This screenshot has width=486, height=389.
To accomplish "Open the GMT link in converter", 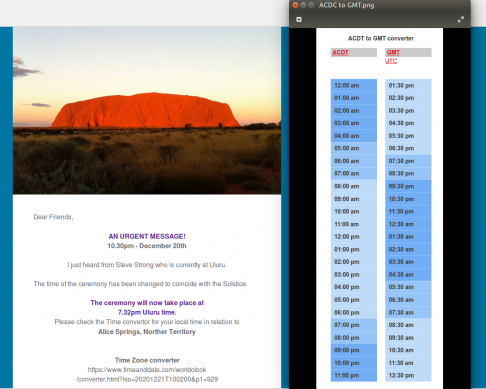I will tap(393, 52).
